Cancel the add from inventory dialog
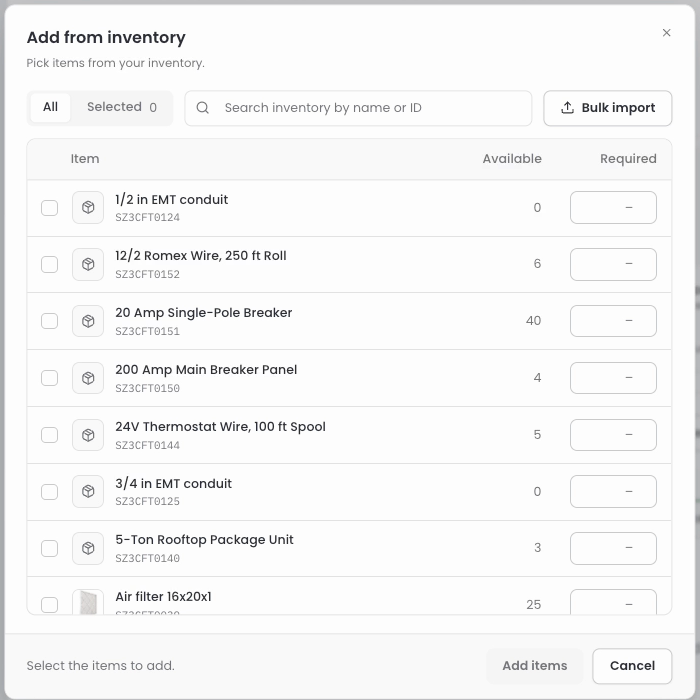 click(632, 666)
